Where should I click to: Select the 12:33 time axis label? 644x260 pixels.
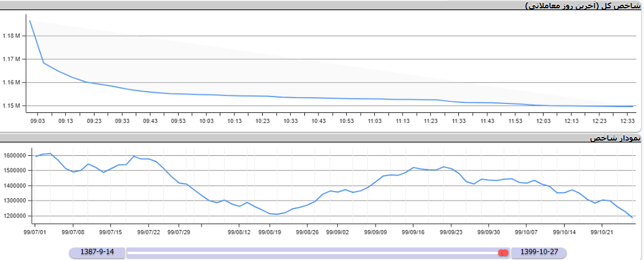627,121
